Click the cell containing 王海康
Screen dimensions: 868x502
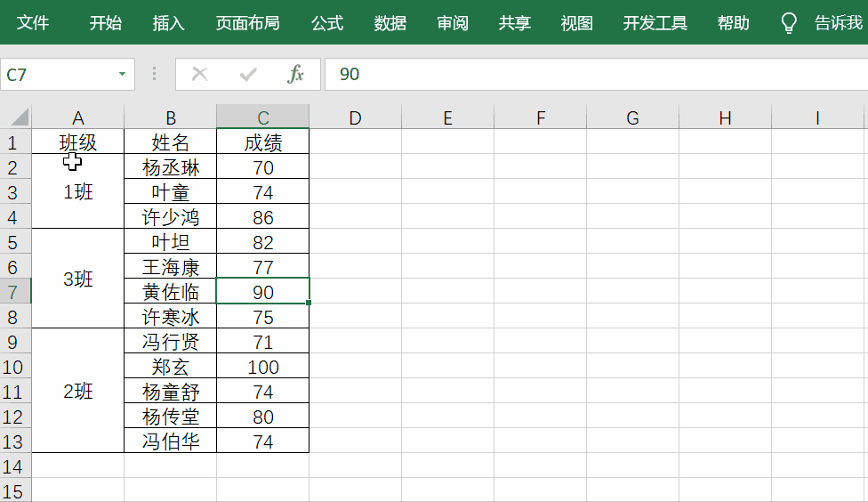(171, 266)
